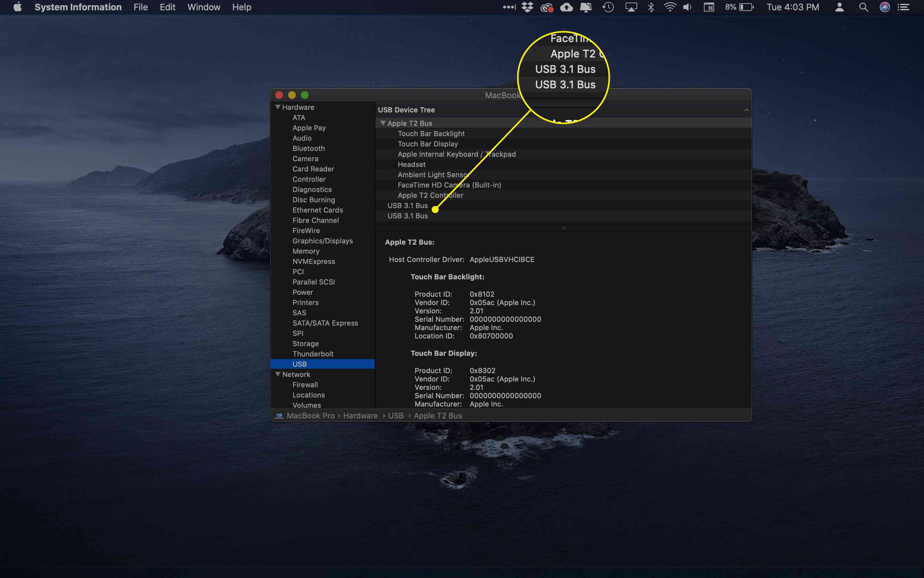Open the Creative Cloud menu bar icon
This screenshot has width=924, height=578.
(x=547, y=7)
